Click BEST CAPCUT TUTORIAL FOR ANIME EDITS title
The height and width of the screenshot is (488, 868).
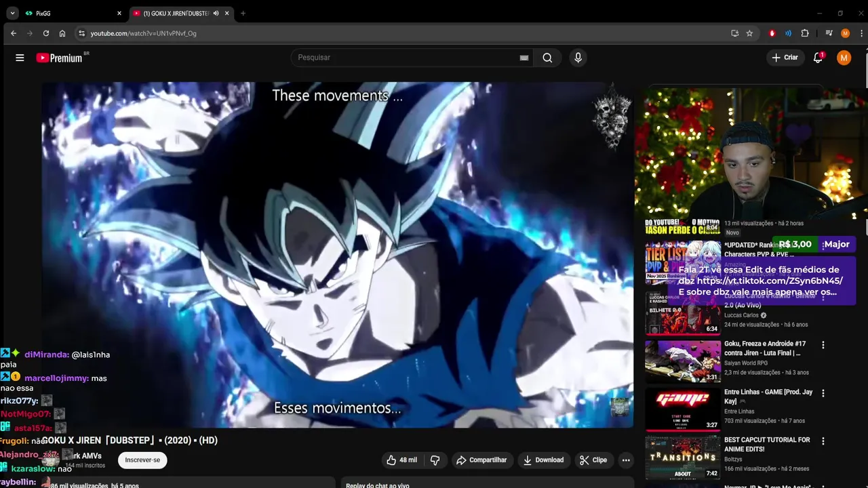767,445
